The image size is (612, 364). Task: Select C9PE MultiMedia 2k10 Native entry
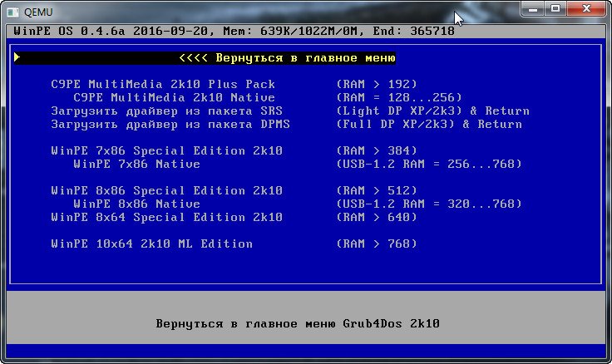[174, 97]
